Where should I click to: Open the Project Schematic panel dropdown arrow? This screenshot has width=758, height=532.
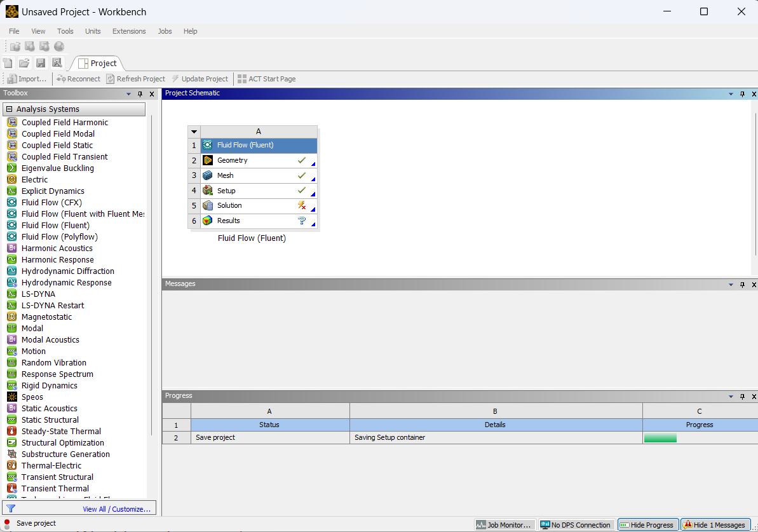pyautogui.click(x=731, y=94)
